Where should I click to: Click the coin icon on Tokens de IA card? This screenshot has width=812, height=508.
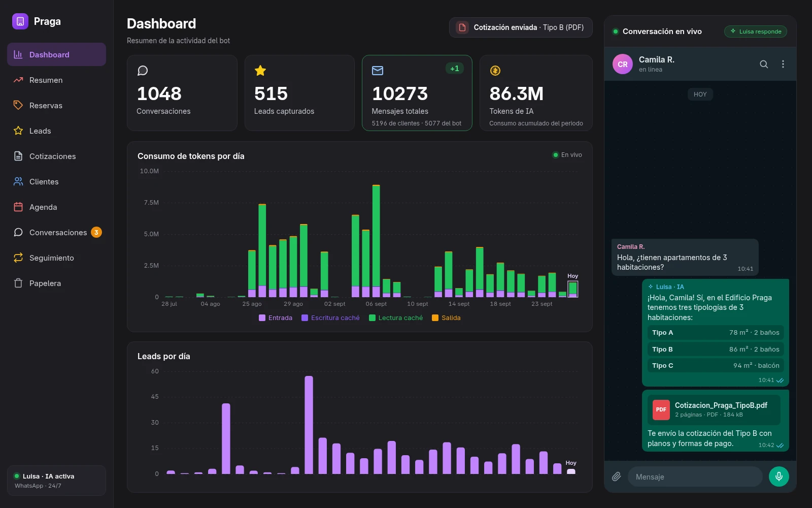(x=495, y=71)
